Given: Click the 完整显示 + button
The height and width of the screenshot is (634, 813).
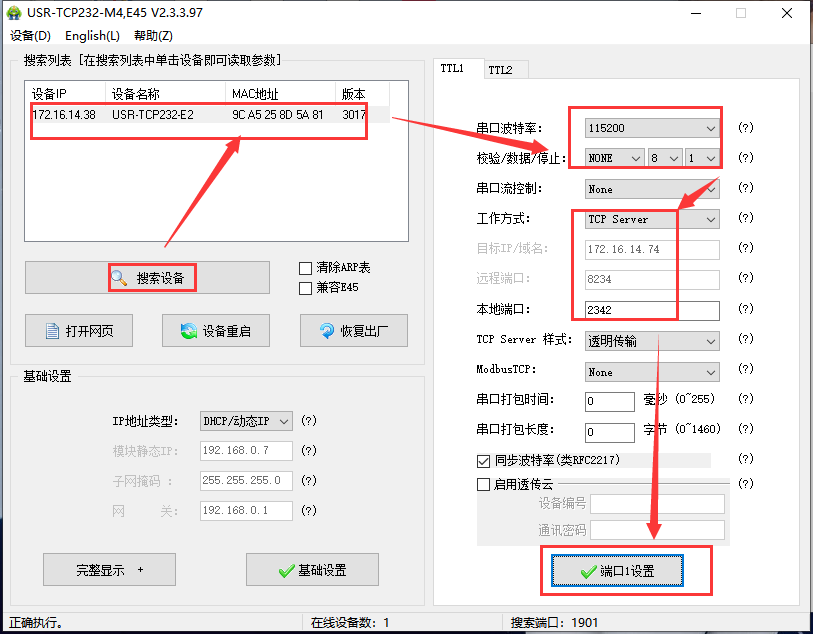Looking at the screenshot, I should point(109,570).
